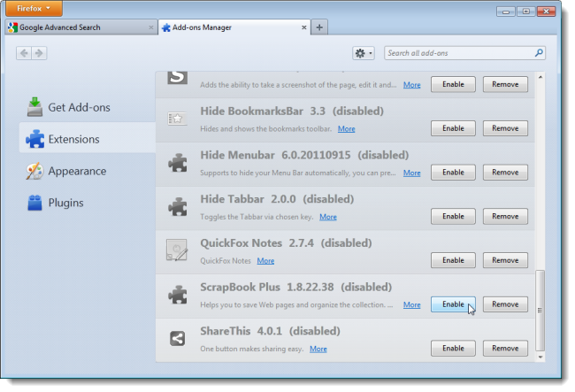Close the Google Advanced Search tab
This screenshot has height=392, width=575.
[150, 27]
